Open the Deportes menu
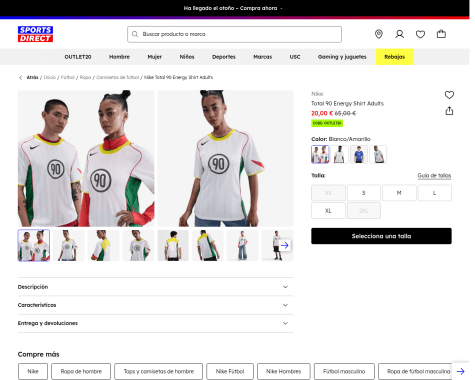Image resolution: width=475 pixels, height=380 pixels. pyautogui.click(x=224, y=57)
